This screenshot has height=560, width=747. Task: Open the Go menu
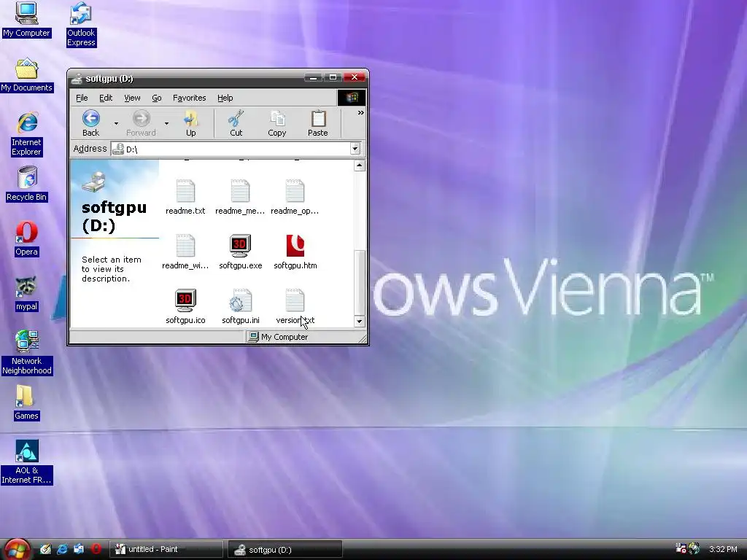tap(157, 98)
